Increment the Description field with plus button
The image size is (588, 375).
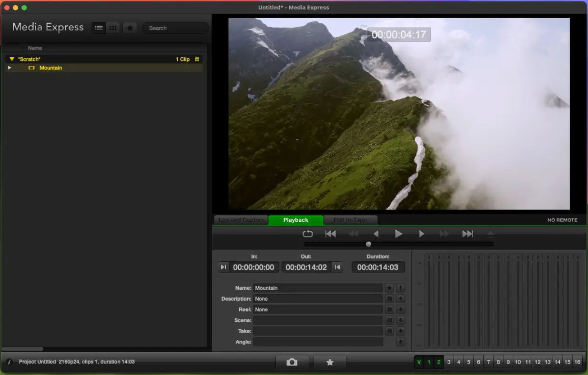tap(401, 299)
